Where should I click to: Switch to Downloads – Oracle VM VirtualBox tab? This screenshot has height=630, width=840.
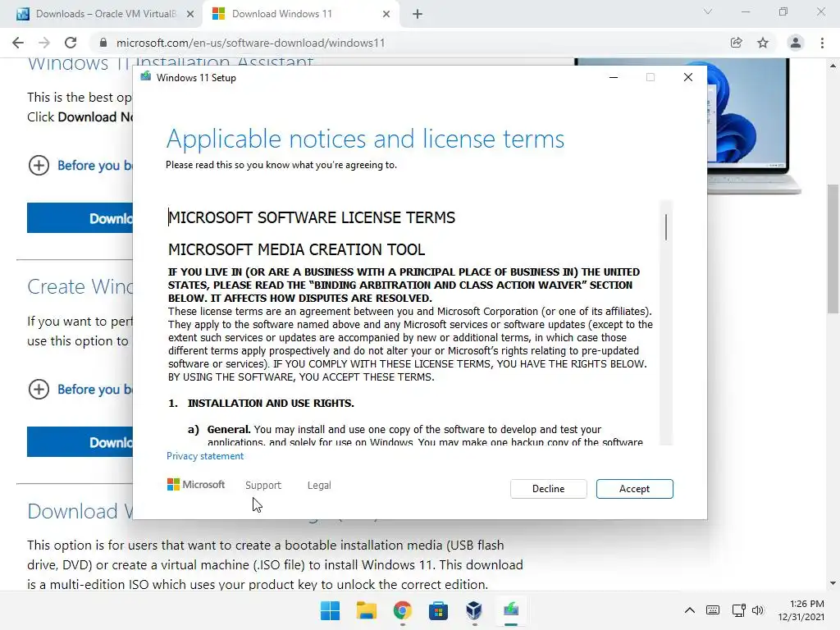[106, 14]
